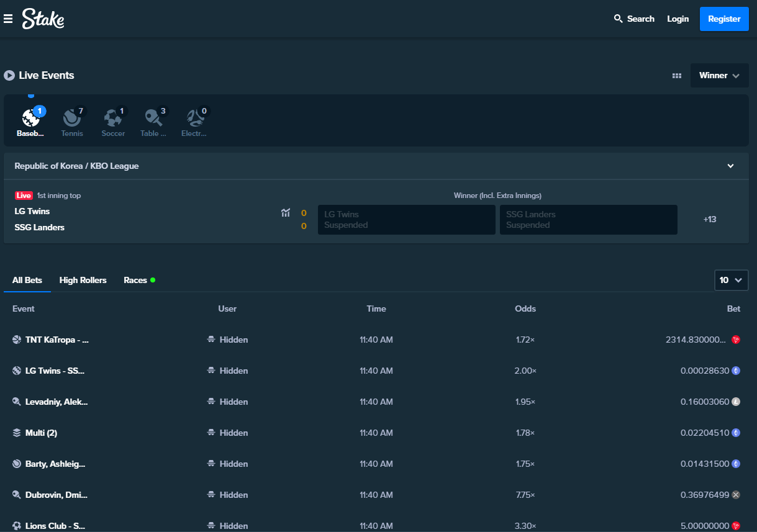Click the Ethereum icon on Multi (2) bet
Image resolution: width=757 pixels, height=532 pixels.
tap(736, 433)
